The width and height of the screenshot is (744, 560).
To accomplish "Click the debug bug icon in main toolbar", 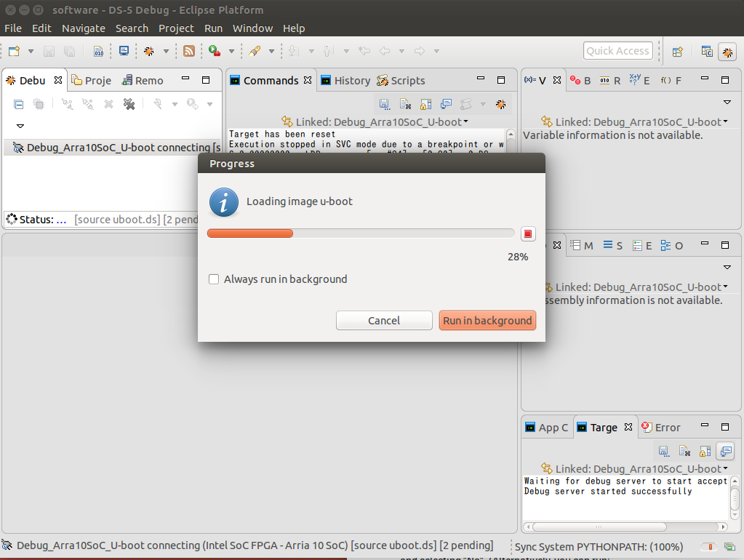I will coord(148,51).
